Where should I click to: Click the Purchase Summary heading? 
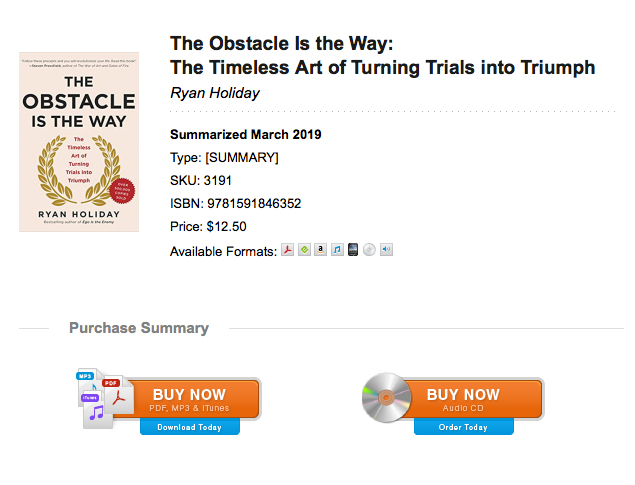[139, 328]
